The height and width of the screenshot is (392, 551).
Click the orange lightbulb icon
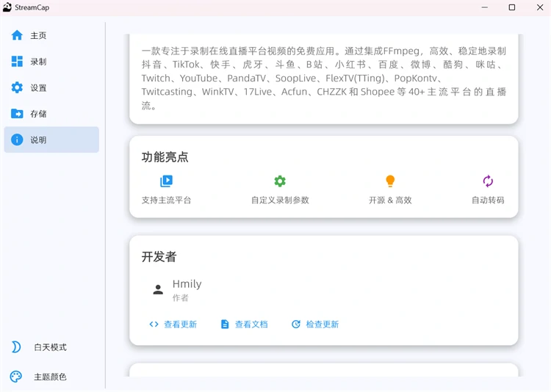coord(390,181)
